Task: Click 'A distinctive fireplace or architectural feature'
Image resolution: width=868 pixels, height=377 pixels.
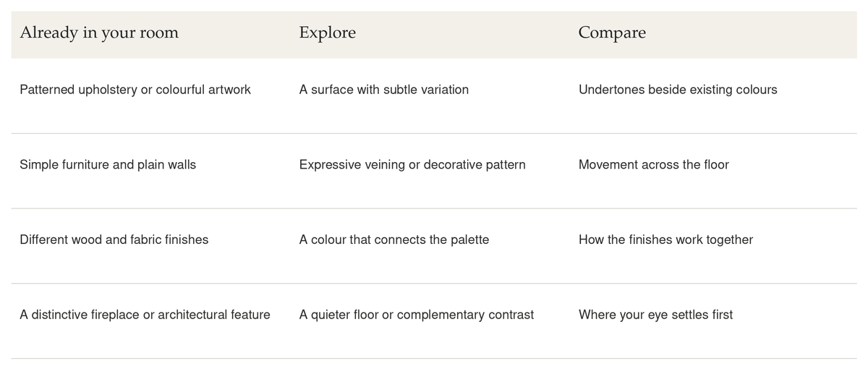Action: pyautogui.click(x=145, y=315)
